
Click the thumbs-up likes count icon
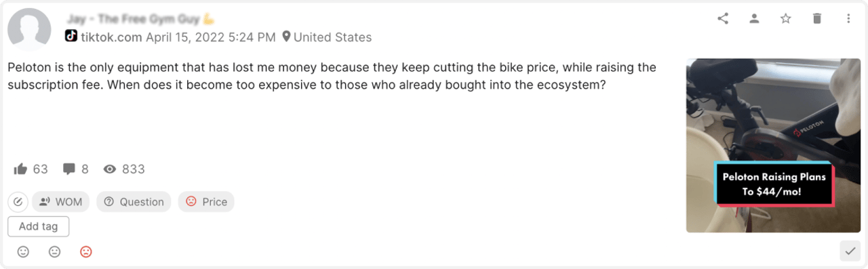[x=20, y=169]
